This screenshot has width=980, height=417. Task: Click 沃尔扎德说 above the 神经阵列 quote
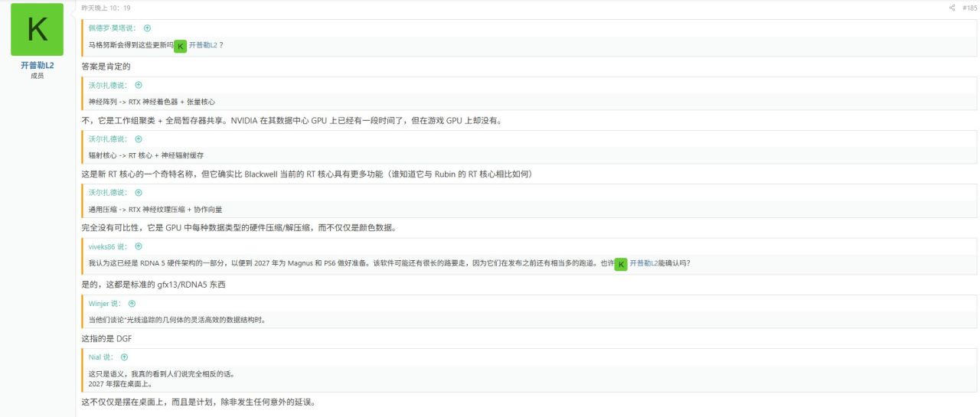pos(109,86)
